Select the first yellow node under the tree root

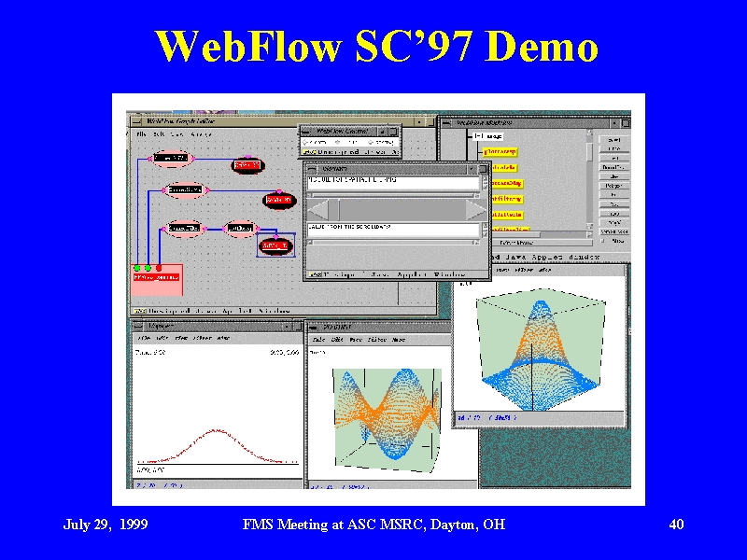tap(500, 152)
